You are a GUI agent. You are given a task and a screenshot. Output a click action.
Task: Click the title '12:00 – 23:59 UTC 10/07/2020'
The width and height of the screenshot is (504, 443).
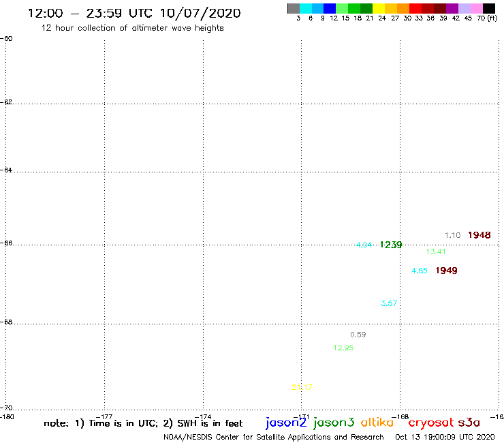pos(134,13)
